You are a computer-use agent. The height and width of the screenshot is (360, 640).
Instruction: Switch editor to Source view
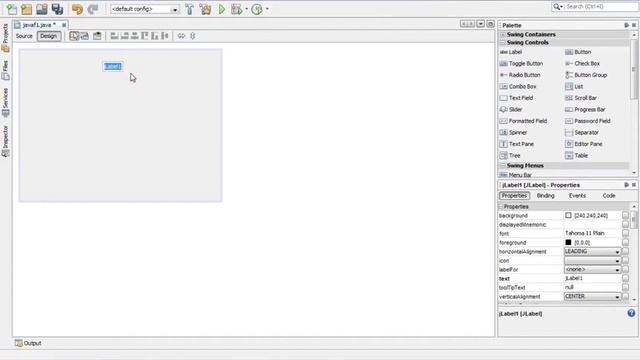(24, 36)
